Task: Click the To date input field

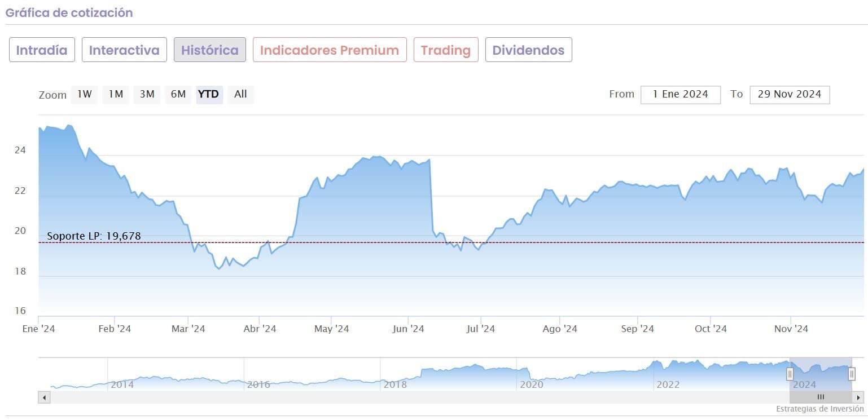Action: (x=789, y=95)
